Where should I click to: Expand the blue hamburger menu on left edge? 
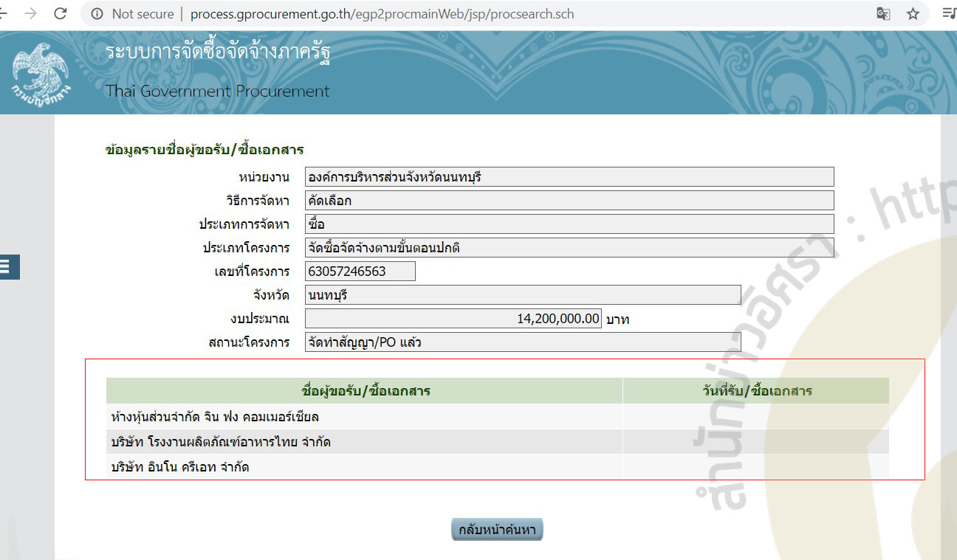(x=10, y=267)
